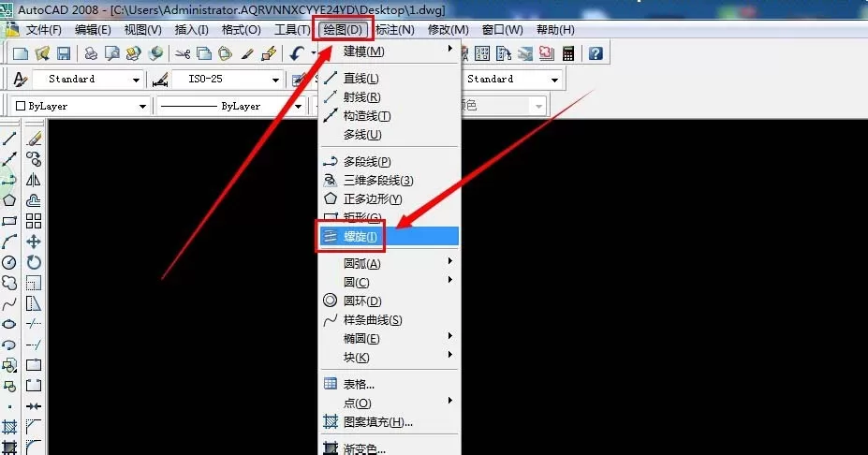
Task: Click the Rotate tool icon
Action: [x=34, y=262]
